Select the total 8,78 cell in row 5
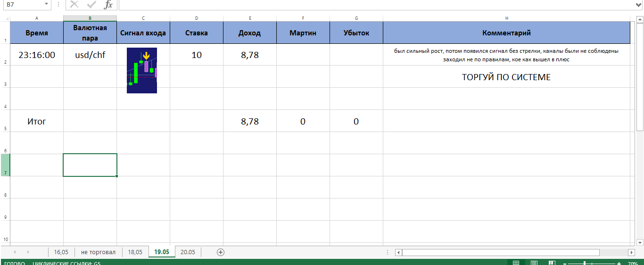 [250, 121]
